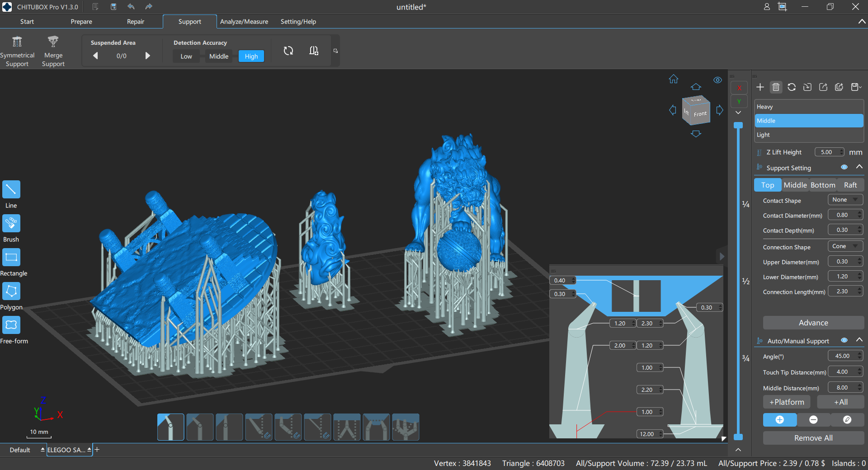Click the Symmetrical Support icon
Image resolution: width=868 pixels, height=470 pixels.
click(17, 42)
